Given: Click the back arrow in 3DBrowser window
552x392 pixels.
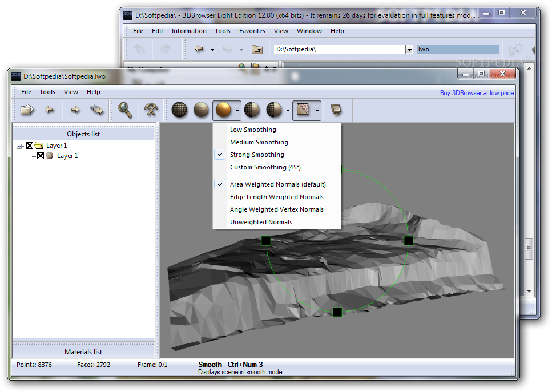Looking at the screenshot, I should (x=199, y=49).
